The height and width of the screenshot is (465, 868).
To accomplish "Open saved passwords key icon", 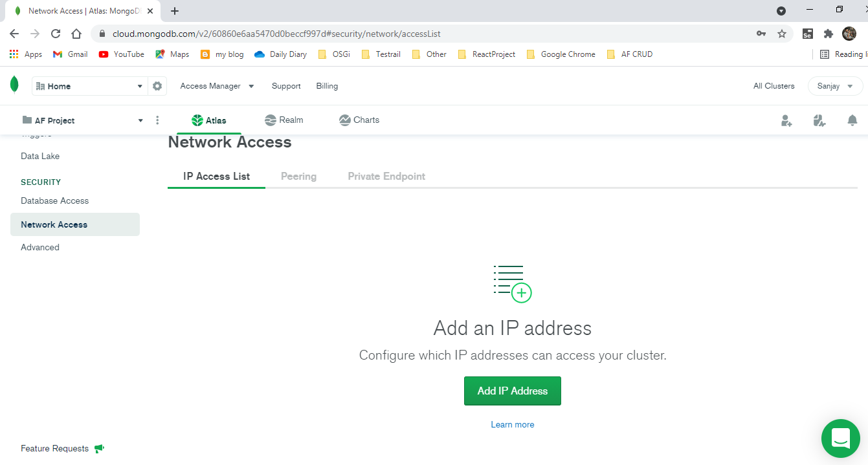I will pyautogui.click(x=761, y=34).
